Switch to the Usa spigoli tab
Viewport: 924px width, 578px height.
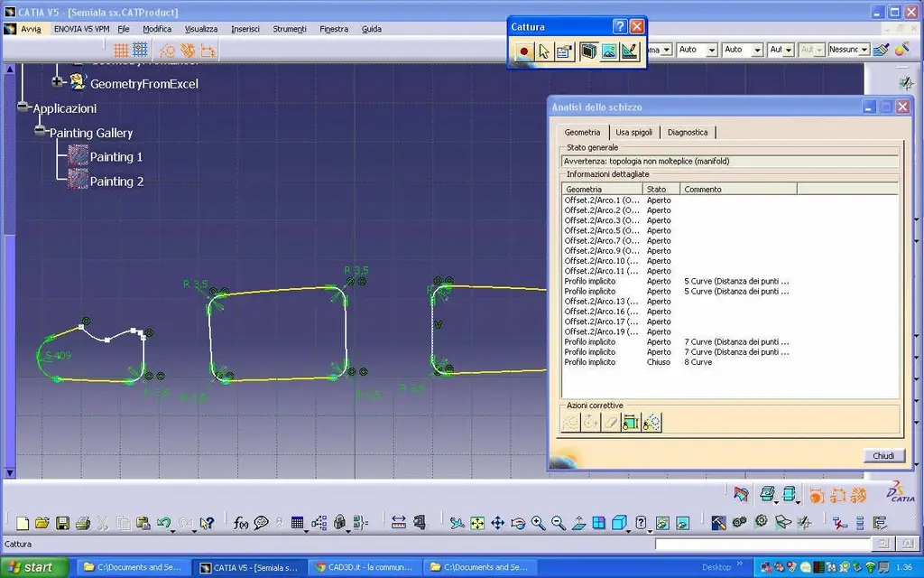tap(634, 132)
